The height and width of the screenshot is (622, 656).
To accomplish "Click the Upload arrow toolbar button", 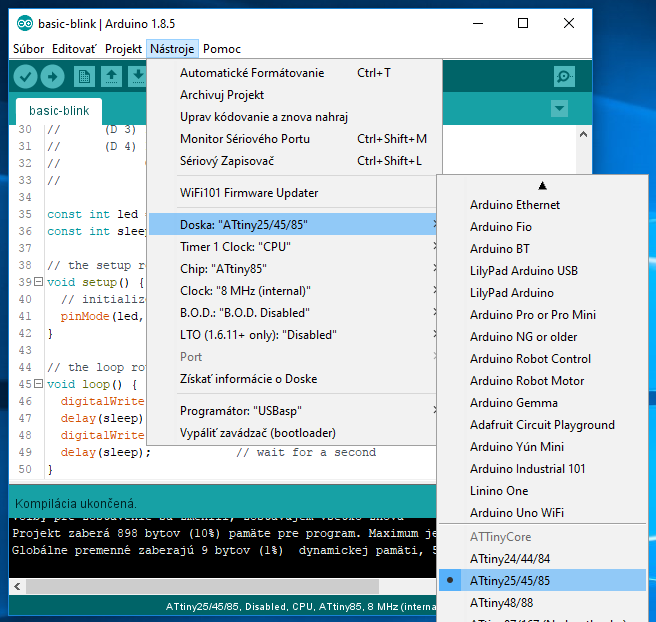I will (x=52, y=77).
